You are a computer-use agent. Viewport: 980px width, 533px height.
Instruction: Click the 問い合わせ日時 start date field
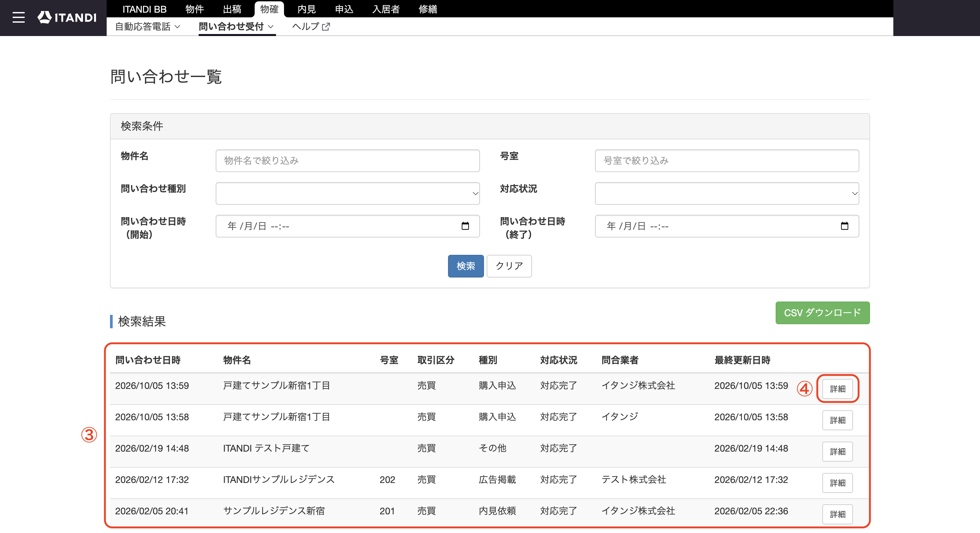347,226
